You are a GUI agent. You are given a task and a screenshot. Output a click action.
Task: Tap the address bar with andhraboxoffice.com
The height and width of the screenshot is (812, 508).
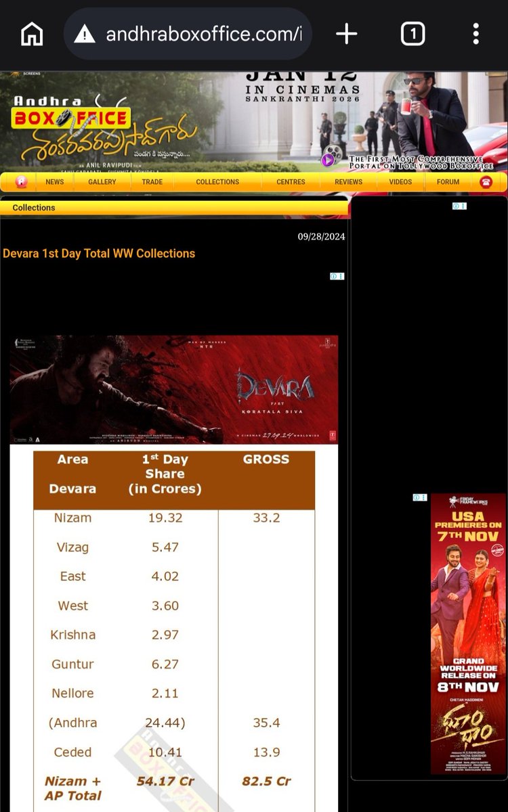pyautogui.click(x=188, y=34)
